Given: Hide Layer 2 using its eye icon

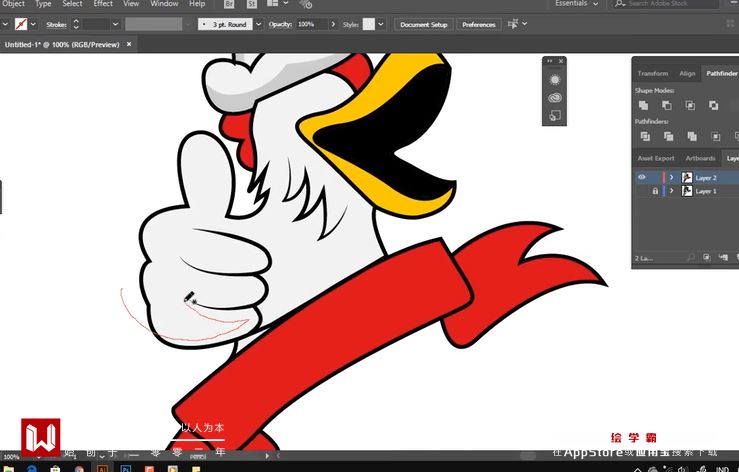Looking at the screenshot, I should 642,177.
